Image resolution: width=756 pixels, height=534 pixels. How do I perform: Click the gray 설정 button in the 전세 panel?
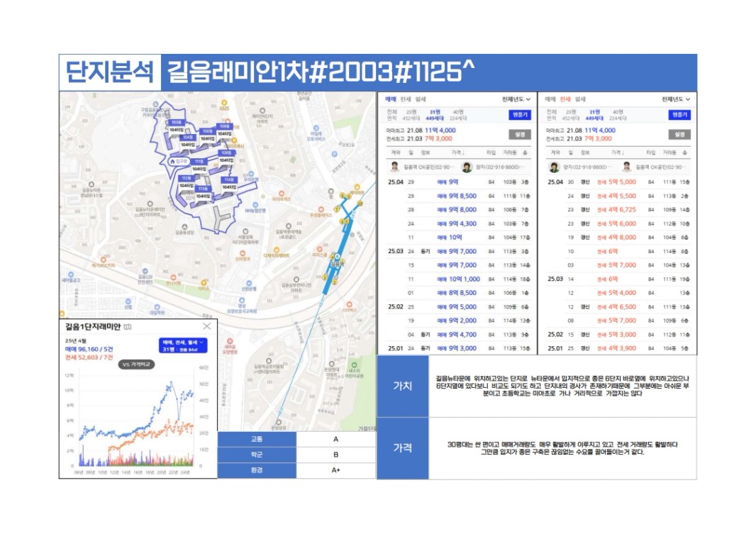(680, 135)
